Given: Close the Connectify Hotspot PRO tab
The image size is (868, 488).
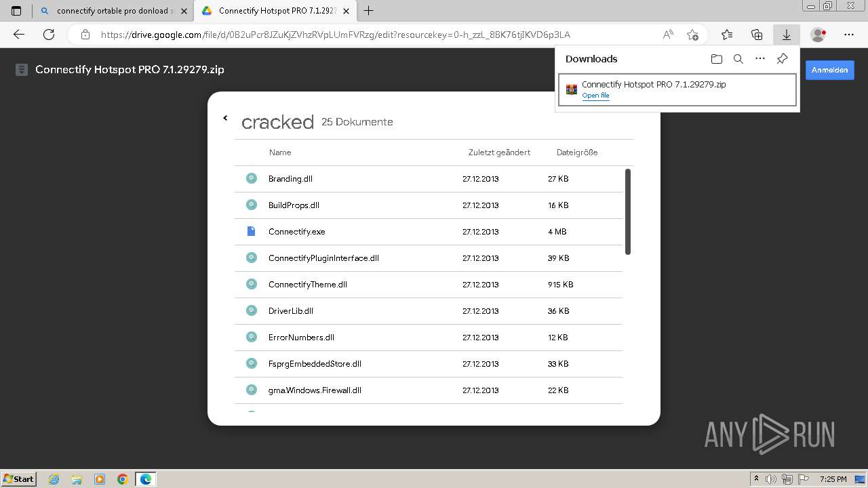Looking at the screenshot, I should [x=346, y=11].
